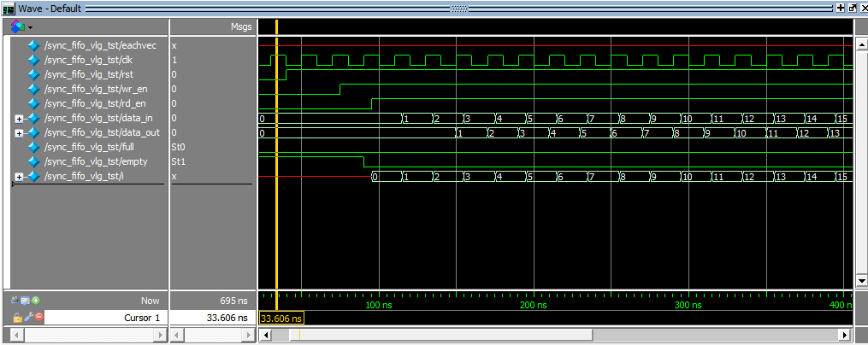Image resolution: width=868 pixels, height=345 pixels.
Task: Click the Cursor 1 time value 33.606 ns
Action: pos(226,317)
